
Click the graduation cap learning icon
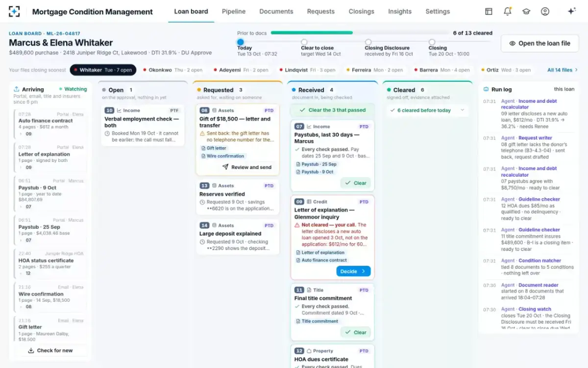(x=526, y=11)
